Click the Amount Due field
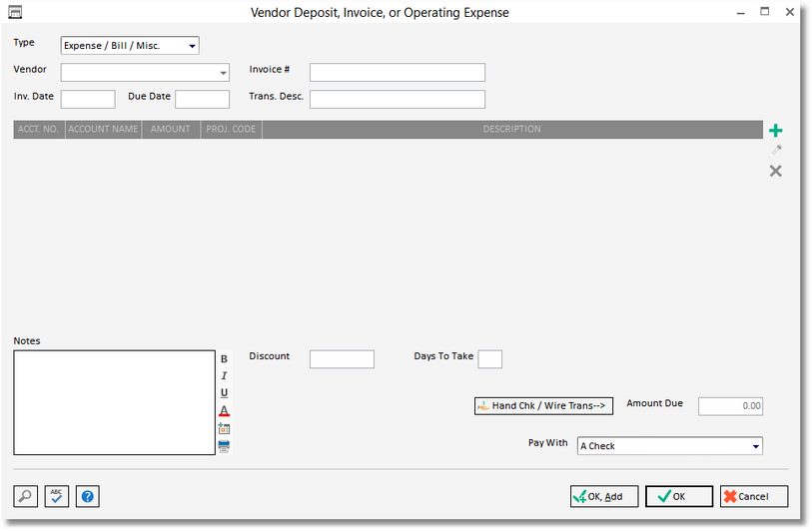Screen dimensions: 812x531 tap(730, 406)
